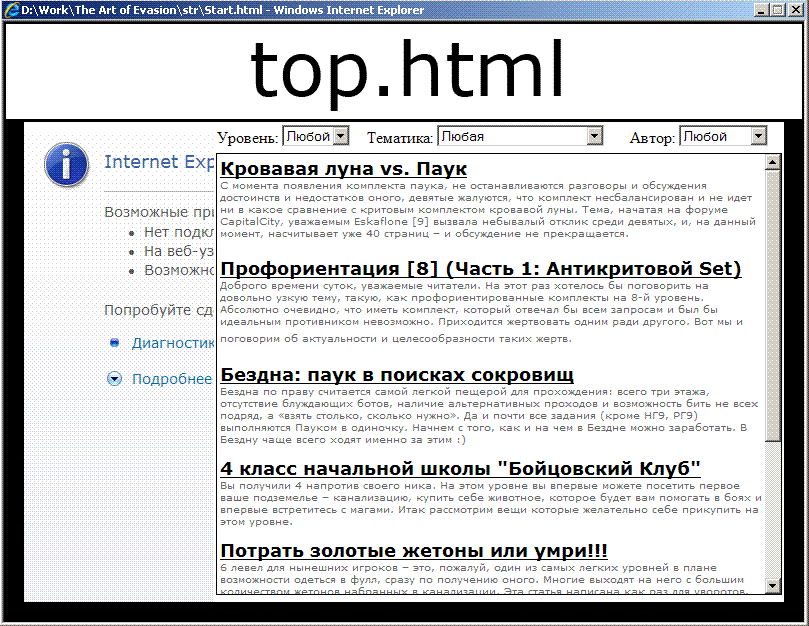Click the Тематика label
The image size is (809, 626).
click(x=400, y=138)
